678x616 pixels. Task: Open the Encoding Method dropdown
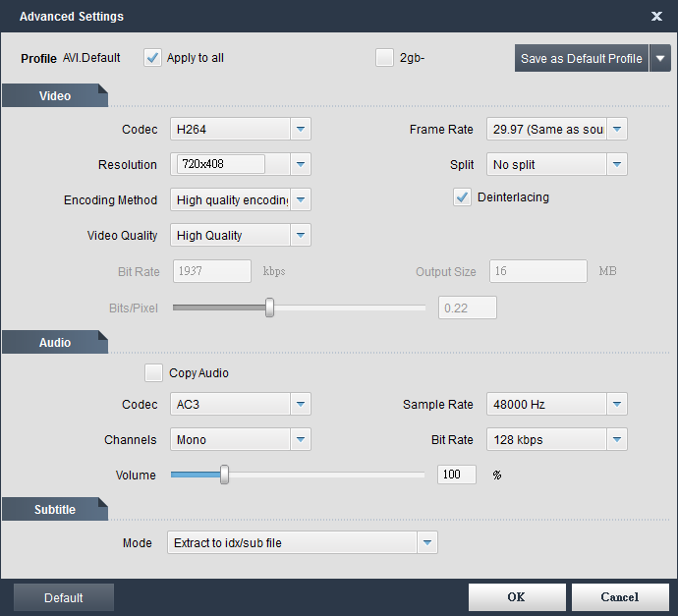[301, 200]
